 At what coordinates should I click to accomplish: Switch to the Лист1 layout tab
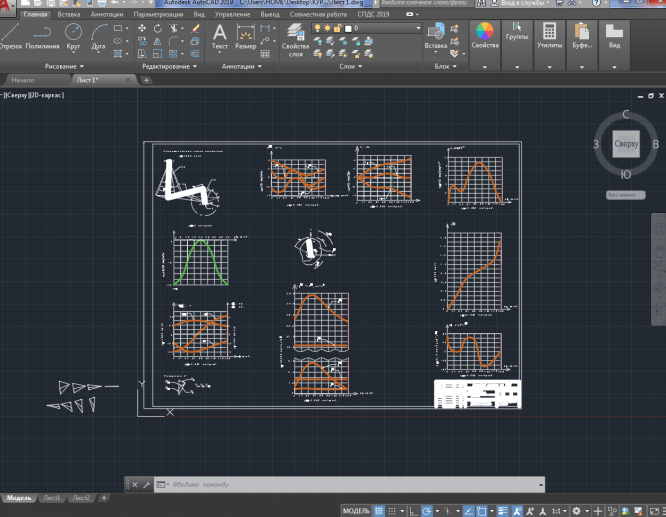(x=50, y=498)
